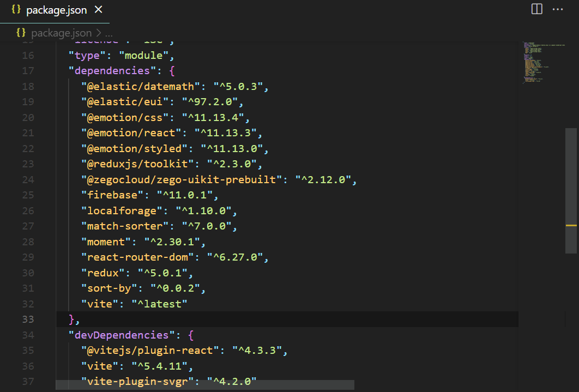Select the package.json editor tab
Image resolution: width=579 pixels, height=392 pixels.
tap(55, 10)
